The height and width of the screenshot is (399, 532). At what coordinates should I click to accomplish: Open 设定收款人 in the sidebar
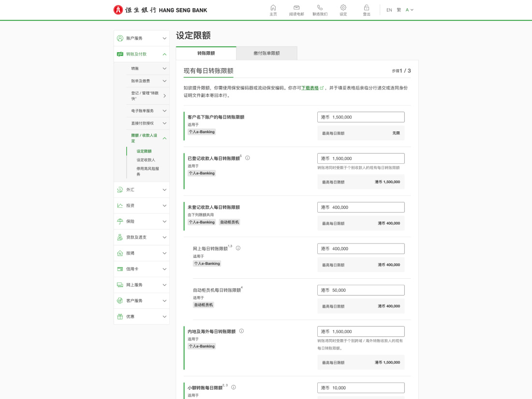click(146, 160)
